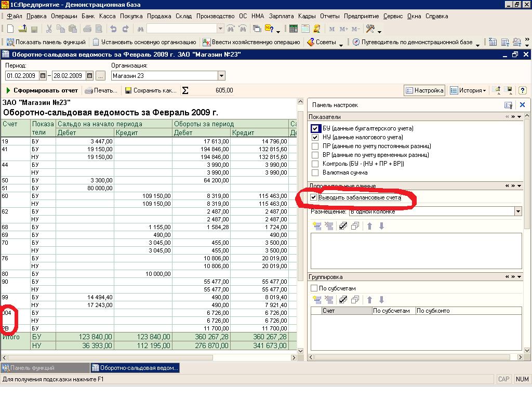Open the Размещение dropdown arrow
Image resolution: width=532 pixels, height=399 pixels.
pos(518,211)
